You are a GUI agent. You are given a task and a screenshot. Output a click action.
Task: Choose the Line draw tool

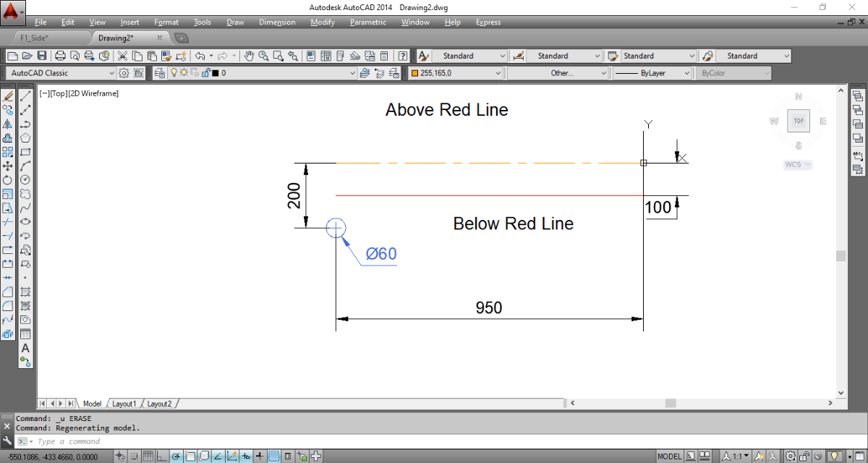point(25,95)
